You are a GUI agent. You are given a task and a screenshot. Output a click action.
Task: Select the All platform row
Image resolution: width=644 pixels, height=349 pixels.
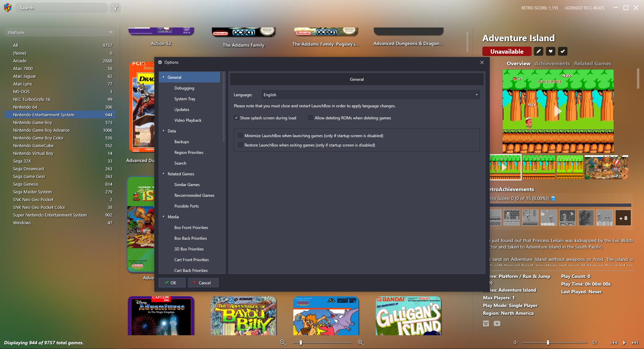click(x=60, y=45)
